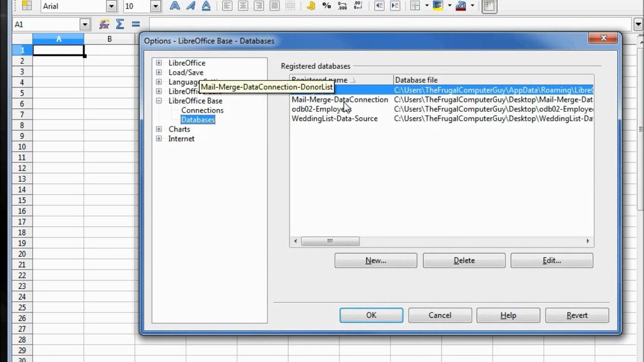This screenshot has height=362, width=644.
Task: Align cell contents left
Action: click(227, 6)
